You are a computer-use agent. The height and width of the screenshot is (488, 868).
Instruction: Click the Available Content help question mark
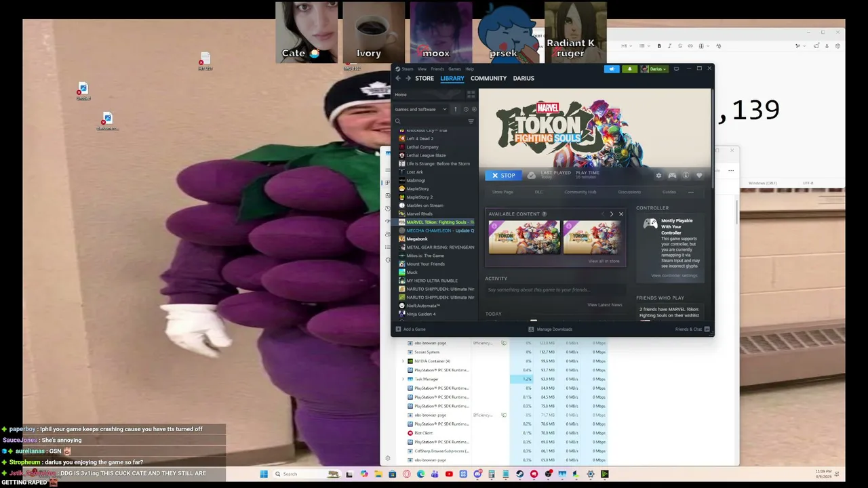545,214
